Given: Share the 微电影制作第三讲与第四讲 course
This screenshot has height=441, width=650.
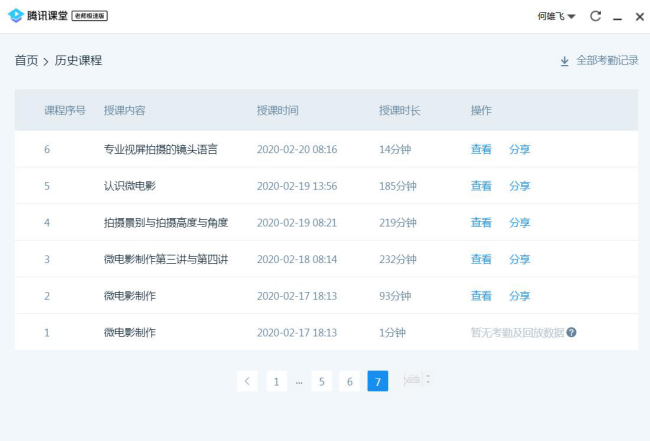Looking at the screenshot, I should click(519, 259).
